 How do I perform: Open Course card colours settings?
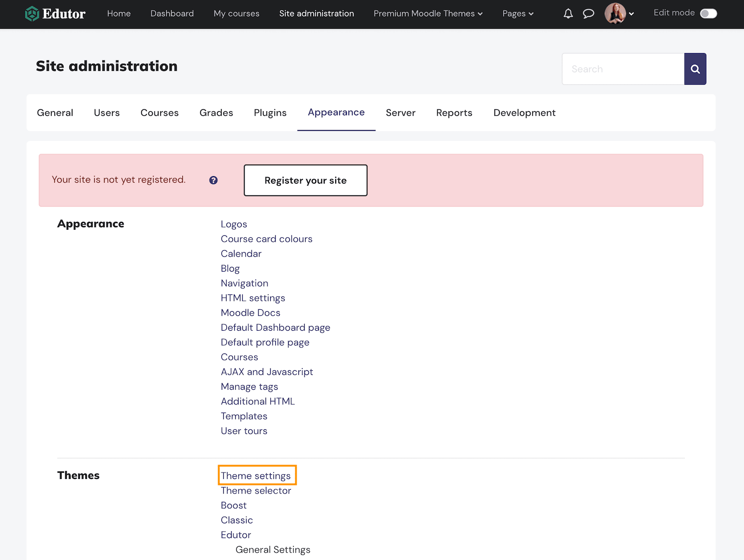point(266,239)
